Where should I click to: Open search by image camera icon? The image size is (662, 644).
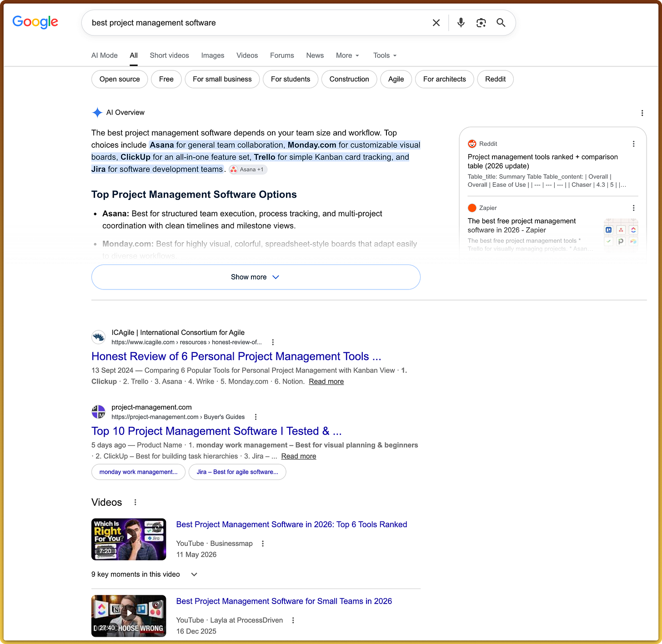coord(481,23)
